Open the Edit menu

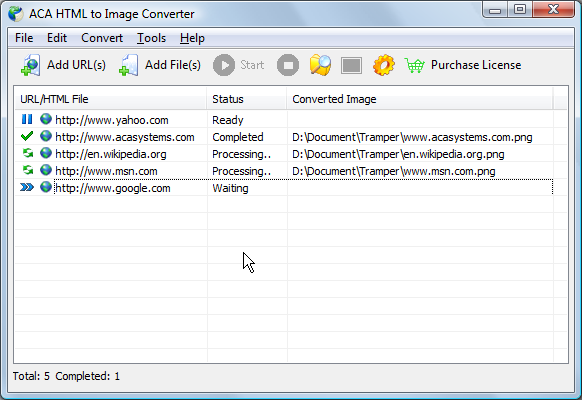tap(57, 38)
